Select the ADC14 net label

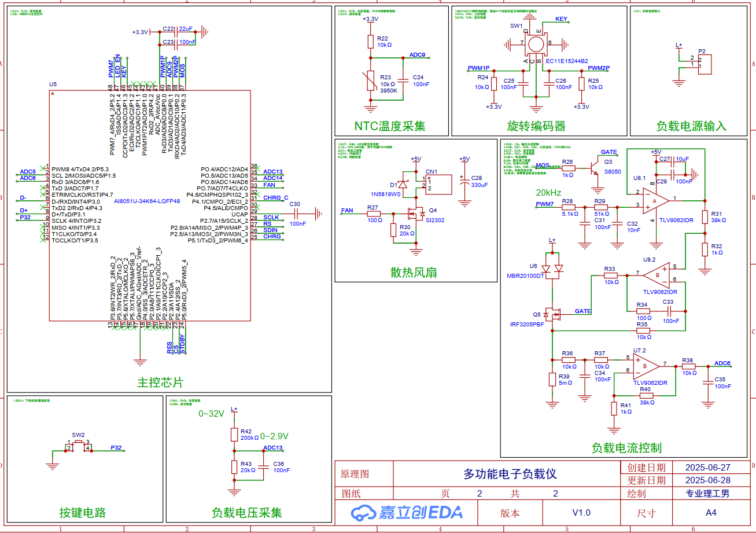[x=273, y=178]
